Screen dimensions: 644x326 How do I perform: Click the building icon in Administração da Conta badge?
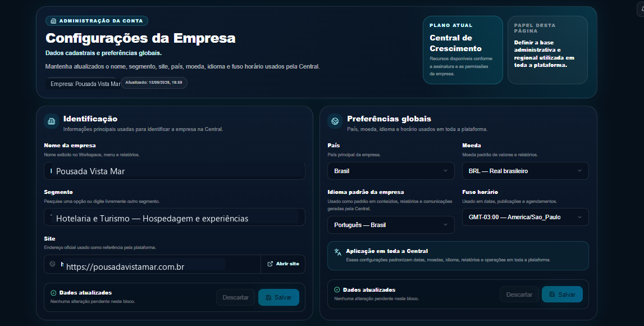click(x=53, y=21)
